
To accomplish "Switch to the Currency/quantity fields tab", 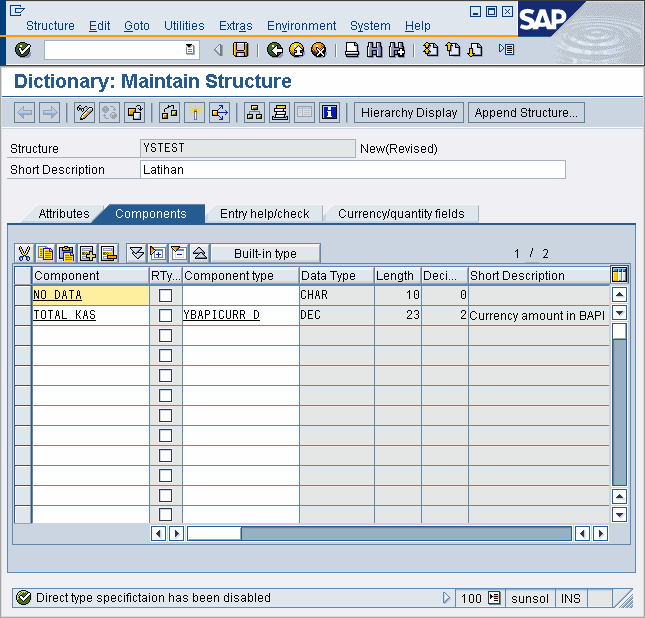I will [x=401, y=214].
